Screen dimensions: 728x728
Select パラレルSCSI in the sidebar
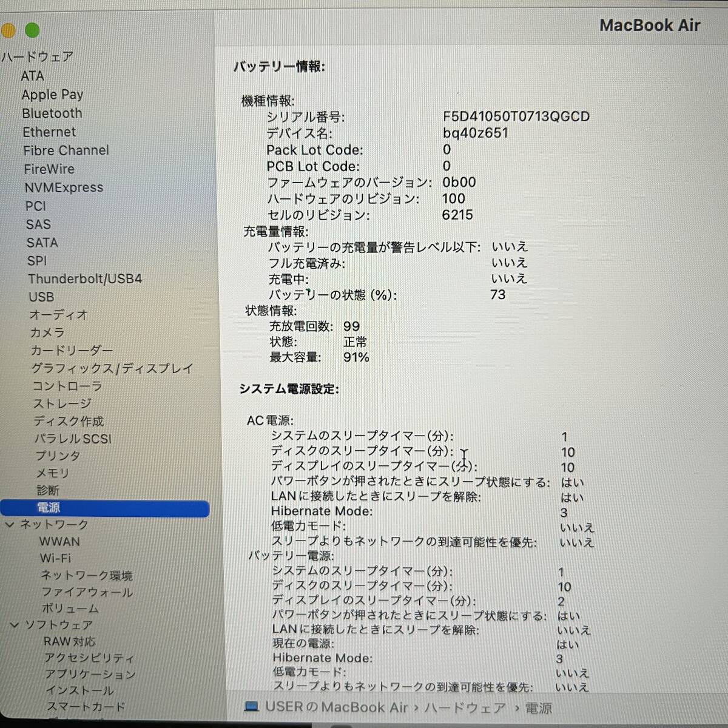[x=73, y=439]
